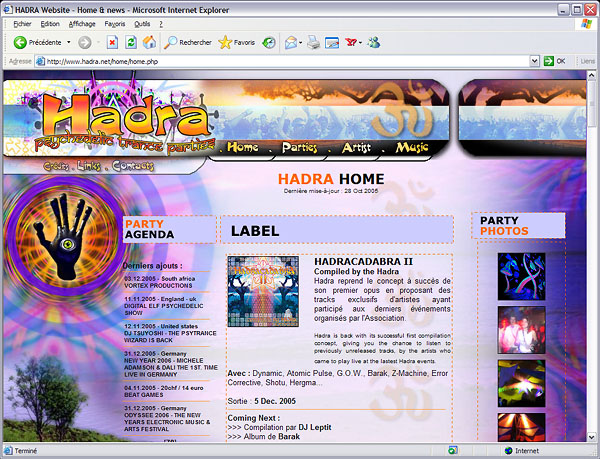
Task: Click the hand with eye emblem
Action: (x=65, y=236)
